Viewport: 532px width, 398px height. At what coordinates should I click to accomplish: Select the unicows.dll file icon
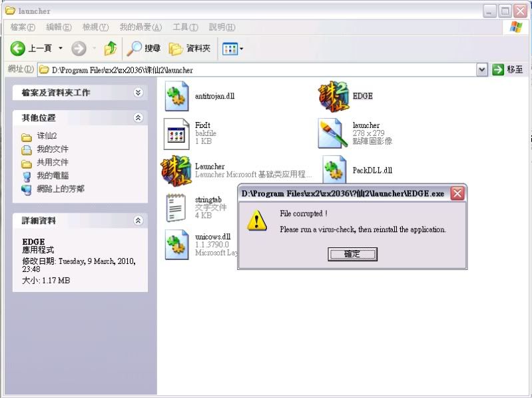click(x=176, y=244)
